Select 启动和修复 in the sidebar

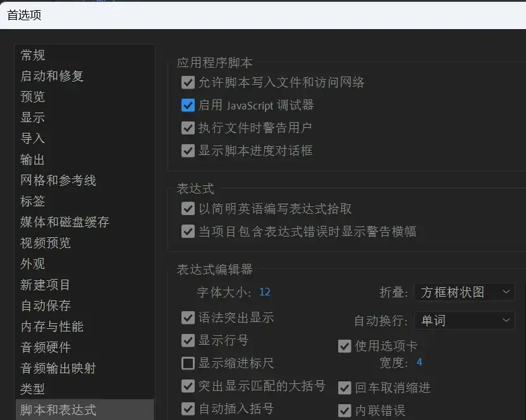(x=52, y=76)
